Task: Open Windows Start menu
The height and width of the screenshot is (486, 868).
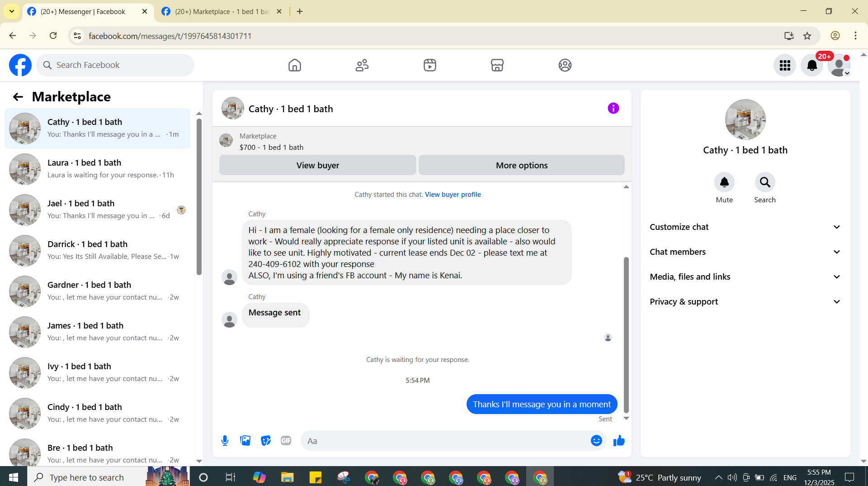Action: tap(14, 477)
